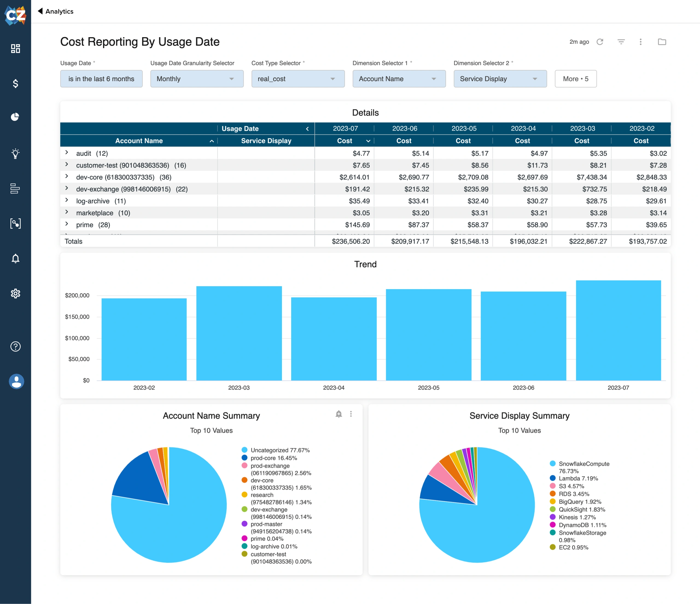Expand the dev-exchange (998146006915) row
700x604 pixels.
[x=66, y=188]
